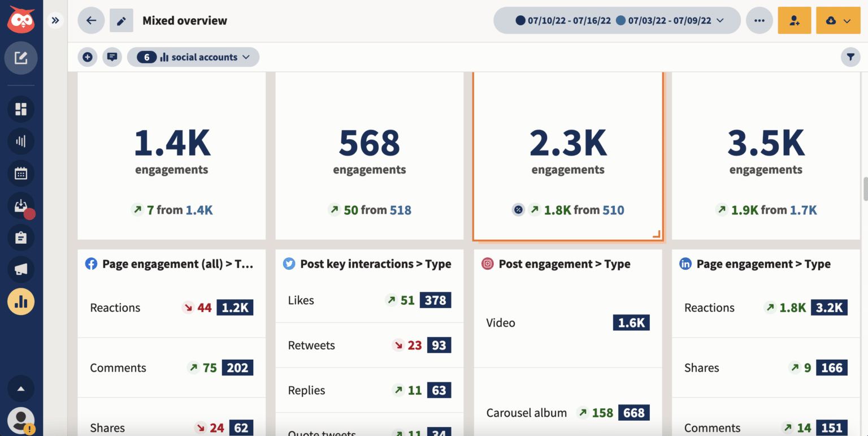Open the export button's chevron dropdown
The width and height of the screenshot is (868, 436).
pos(848,20)
